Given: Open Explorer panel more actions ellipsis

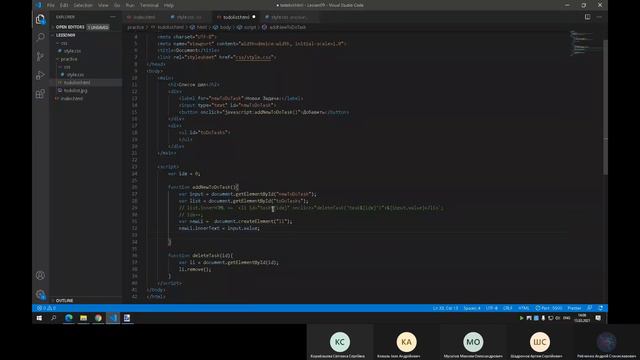Looking at the screenshot, I should (x=113, y=17).
